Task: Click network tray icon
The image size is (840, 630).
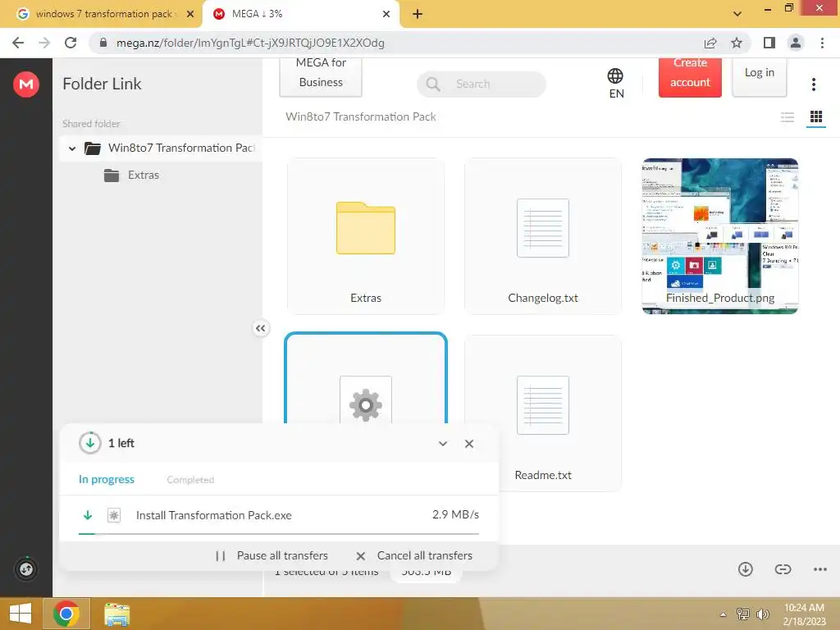Action: pos(743,614)
